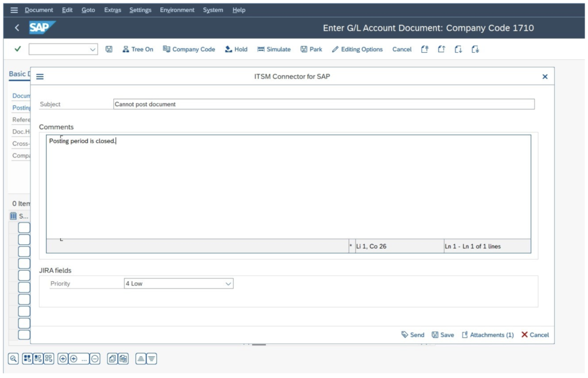Screen dimensions: 588x378
Task: Close the ITSM Connector for SAP dialog
Action: 545,76
